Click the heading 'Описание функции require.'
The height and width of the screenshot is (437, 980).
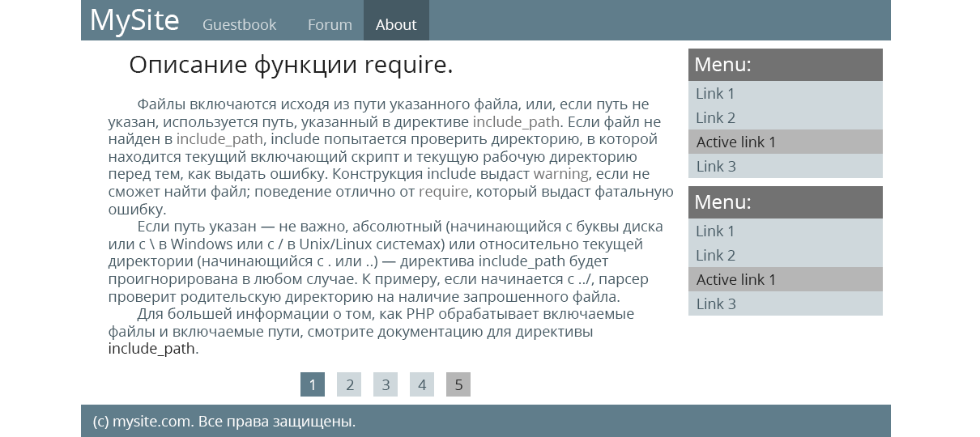coord(291,65)
